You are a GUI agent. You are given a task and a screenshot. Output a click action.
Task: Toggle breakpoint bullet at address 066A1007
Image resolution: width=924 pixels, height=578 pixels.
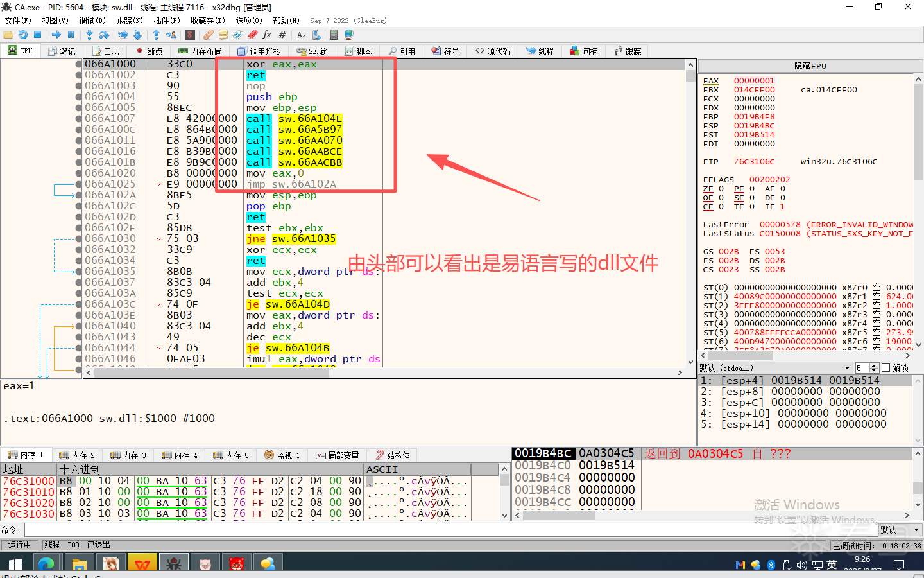79,119
